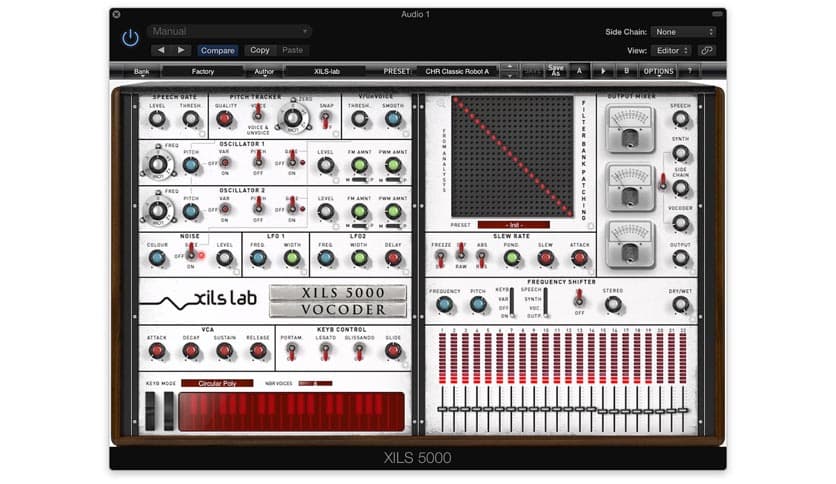This screenshot has width=836, height=484.
Task: Click the Paste button
Action: tap(292, 50)
